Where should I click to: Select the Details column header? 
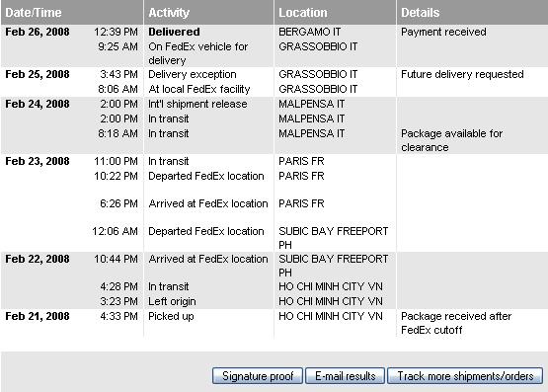(420, 13)
